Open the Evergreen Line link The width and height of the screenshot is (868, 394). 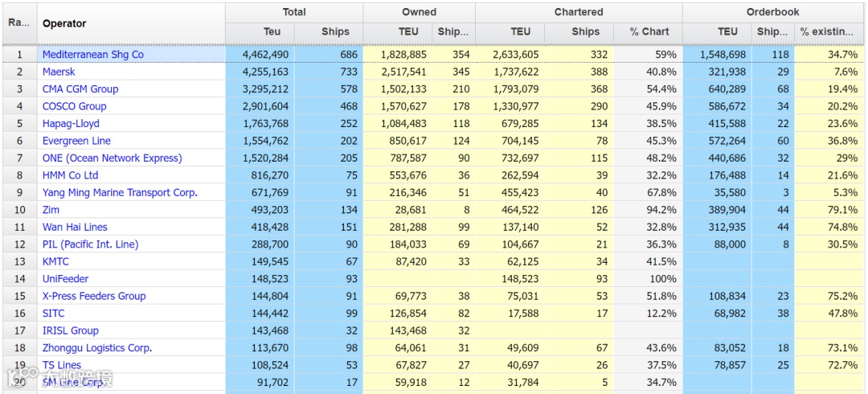tap(76, 141)
